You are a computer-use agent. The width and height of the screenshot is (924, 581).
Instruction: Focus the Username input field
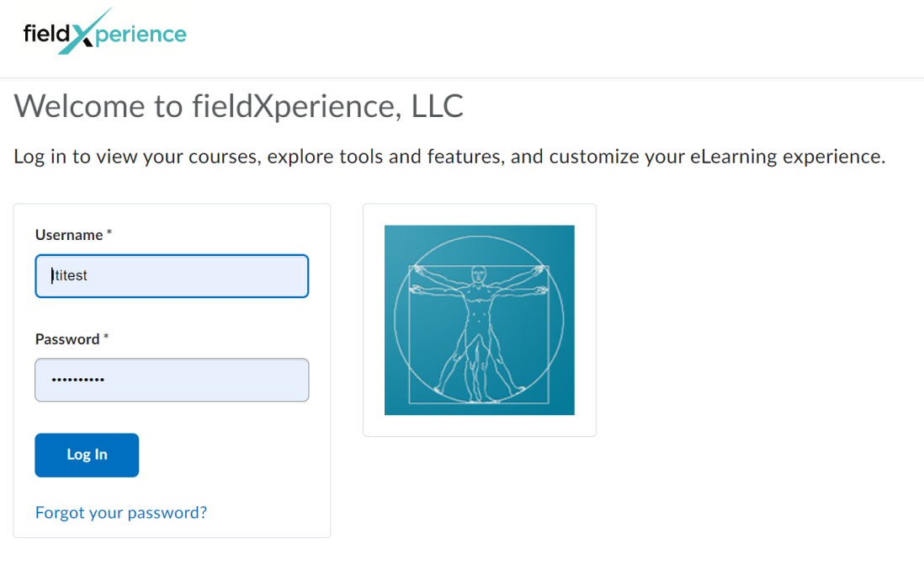point(172,276)
